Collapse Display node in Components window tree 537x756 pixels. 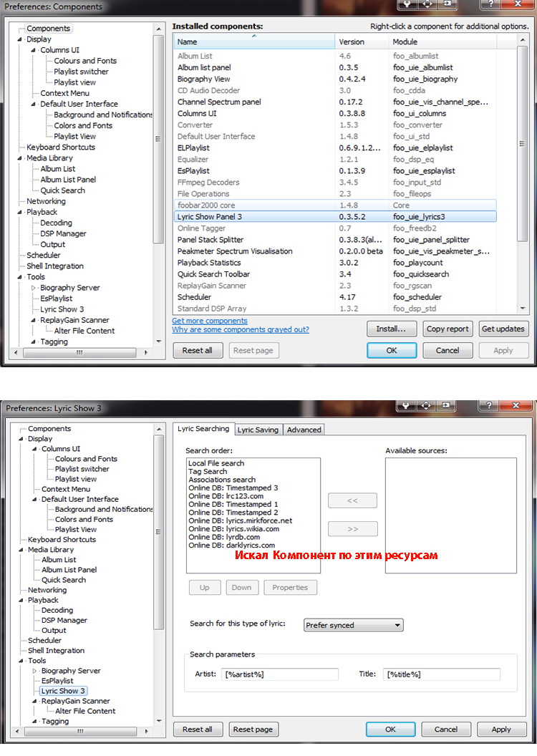point(20,39)
